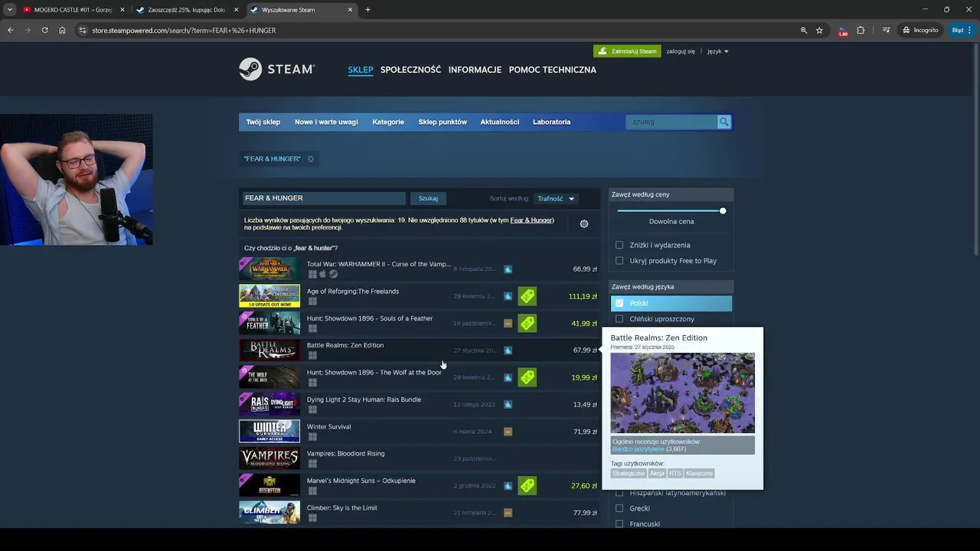Click the Szukaj button next to the search term
Screen dimensions: 980x551
click(x=428, y=198)
